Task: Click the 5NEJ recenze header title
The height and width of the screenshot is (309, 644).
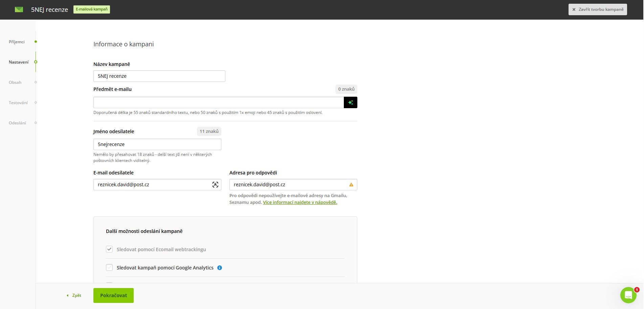Action: (x=49, y=9)
